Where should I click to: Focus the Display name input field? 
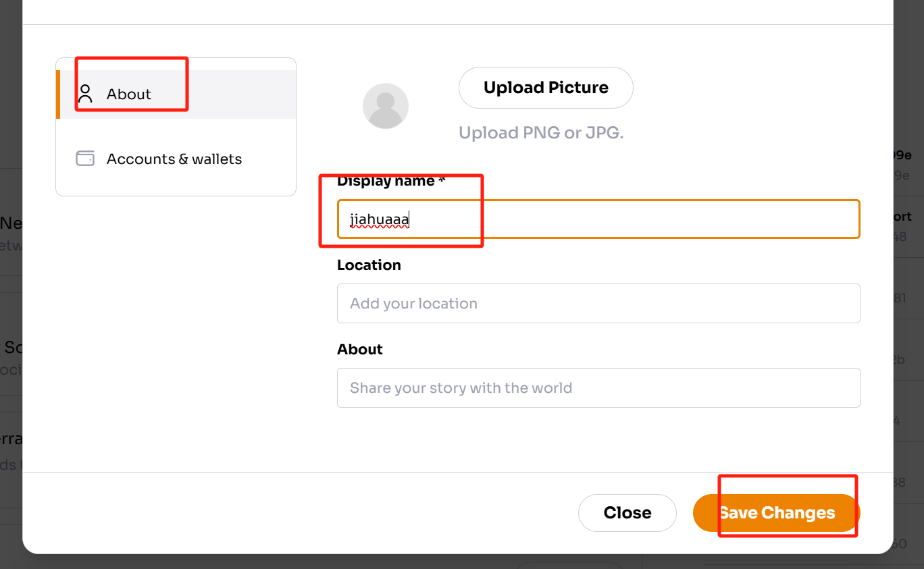[598, 219]
